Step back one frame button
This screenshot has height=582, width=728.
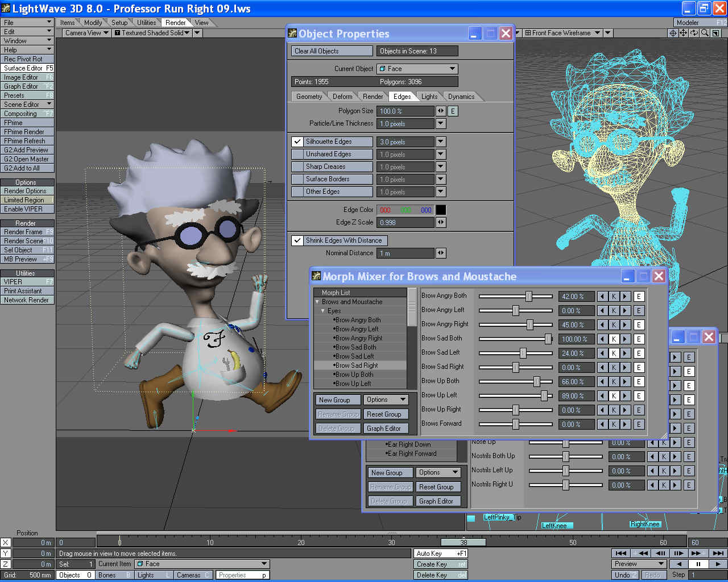(660, 553)
